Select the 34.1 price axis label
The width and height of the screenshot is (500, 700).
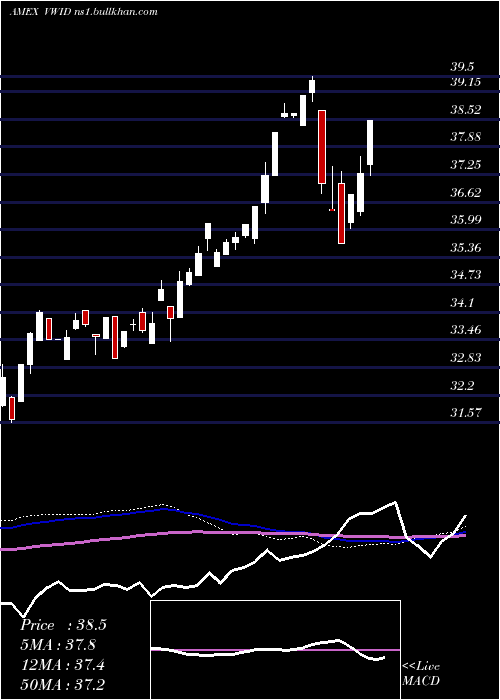click(x=462, y=303)
